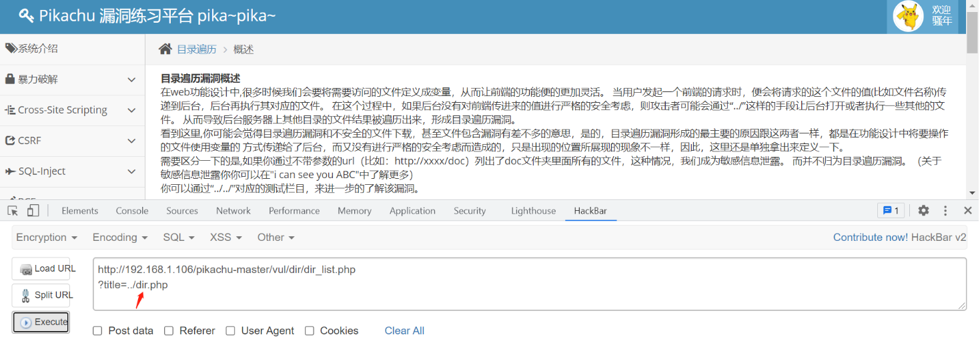This screenshot has width=980, height=355.
Task: Open the Encoding dropdown
Action: coord(120,238)
